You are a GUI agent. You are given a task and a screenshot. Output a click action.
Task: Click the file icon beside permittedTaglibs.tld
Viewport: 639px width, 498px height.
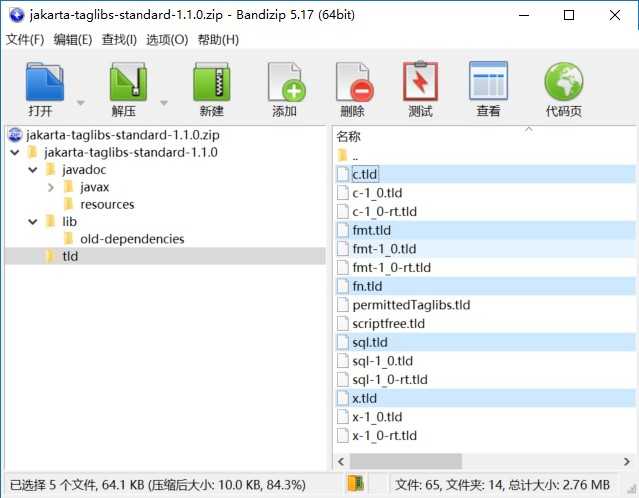(343, 305)
